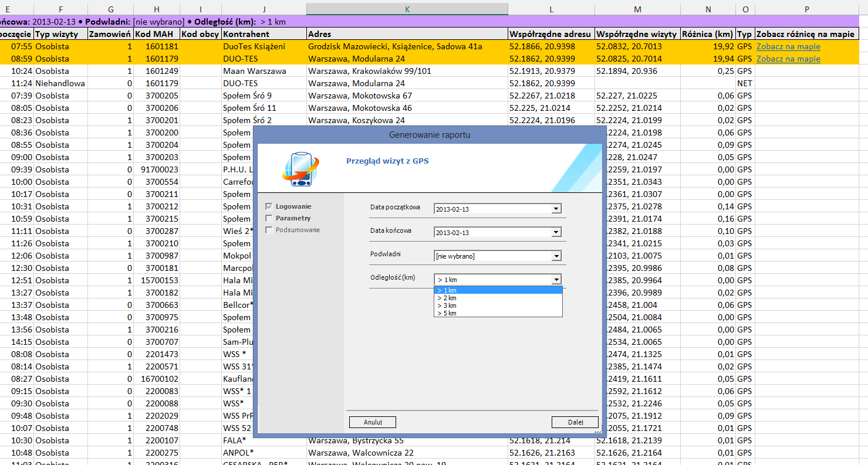This screenshot has width=868, height=465.
Task: Click time cell '11:24'
Action: coord(17,83)
